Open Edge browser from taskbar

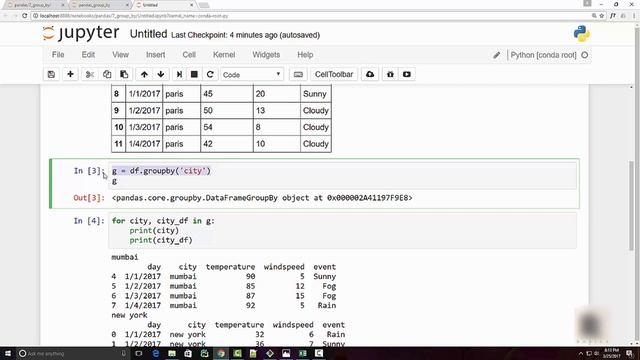[x=156, y=353]
